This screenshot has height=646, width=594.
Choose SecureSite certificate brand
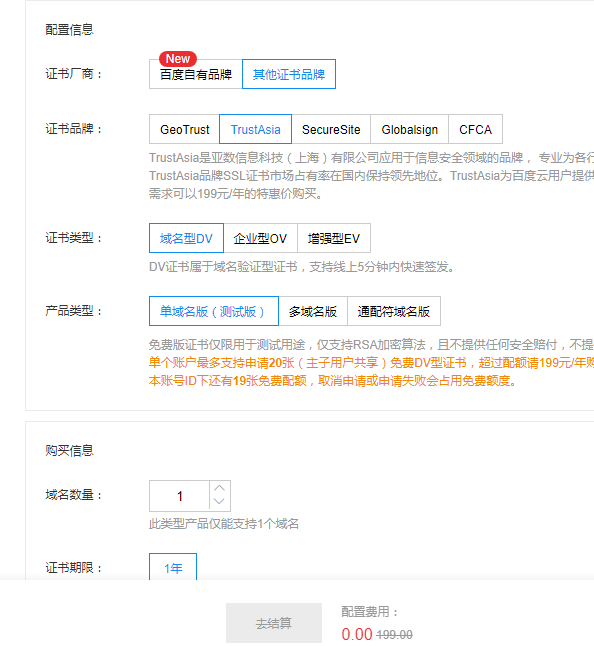(331, 129)
